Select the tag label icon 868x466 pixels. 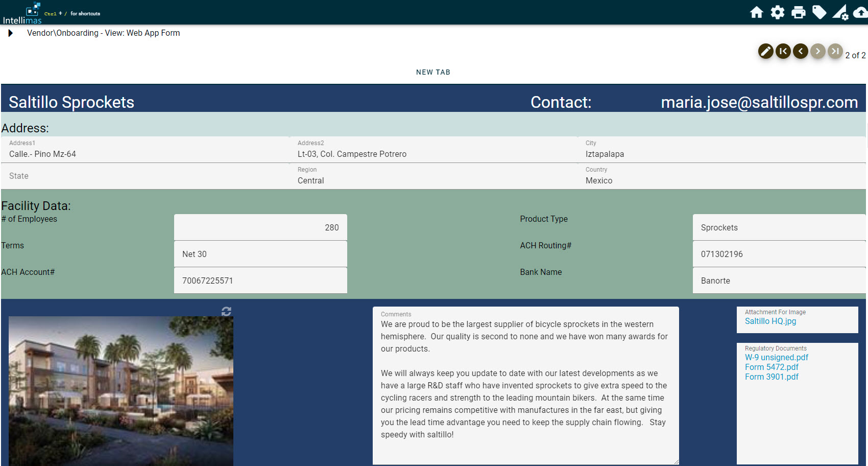pos(819,12)
